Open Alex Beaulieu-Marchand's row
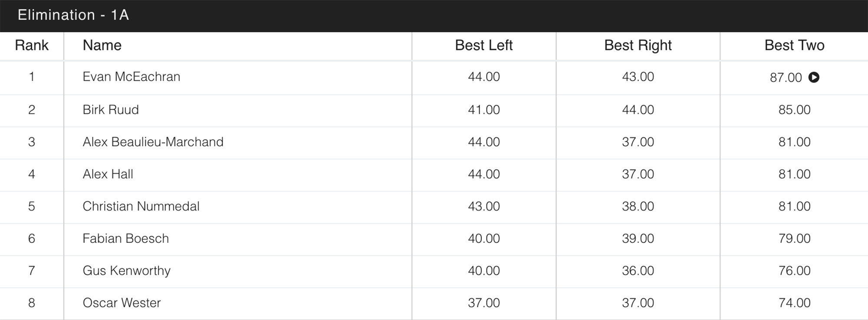This screenshot has width=868, height=320. [153, 142]
